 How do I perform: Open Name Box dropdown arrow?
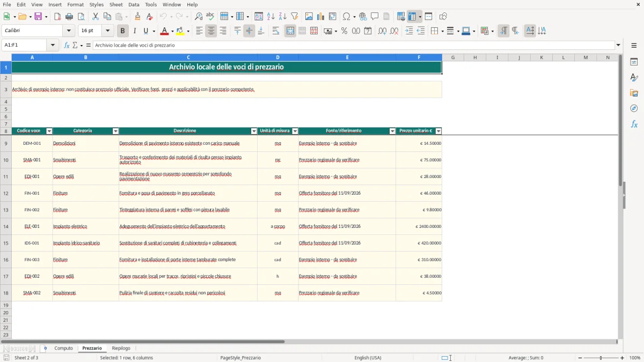point(53,45)
